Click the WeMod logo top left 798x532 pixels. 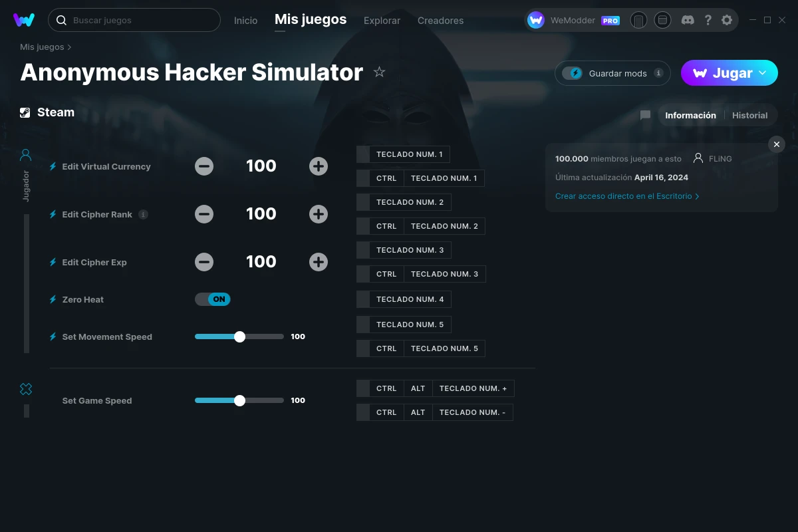tap(24, 20)
